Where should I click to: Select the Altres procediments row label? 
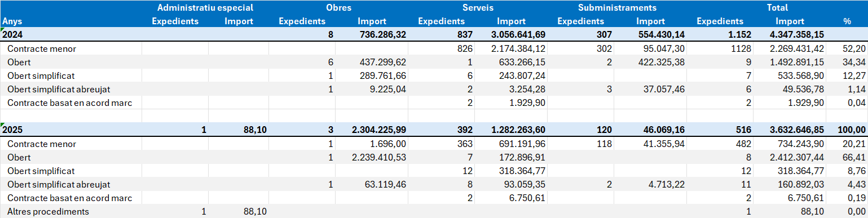coord(48,212)
